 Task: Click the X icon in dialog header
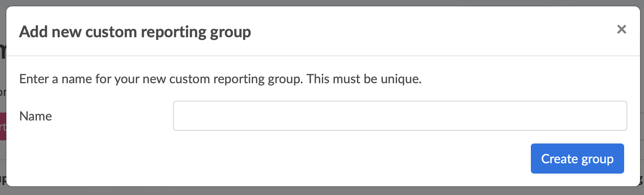pos(621,29)
